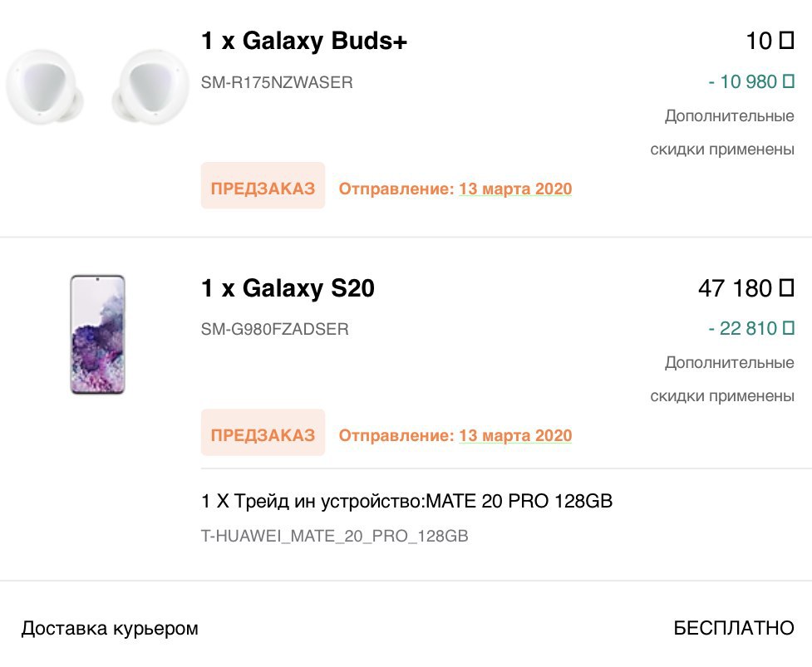The height and width of the screenshot is (667, 812).
Task: Click the "1 x Galaxy S20" product title
Action: pyautogui.click(x=288, y=288)
